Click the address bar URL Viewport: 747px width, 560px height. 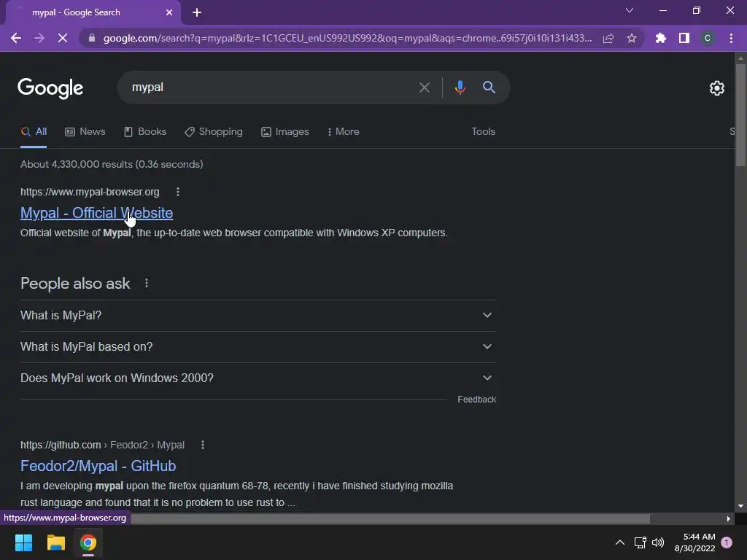pos(348,38)
